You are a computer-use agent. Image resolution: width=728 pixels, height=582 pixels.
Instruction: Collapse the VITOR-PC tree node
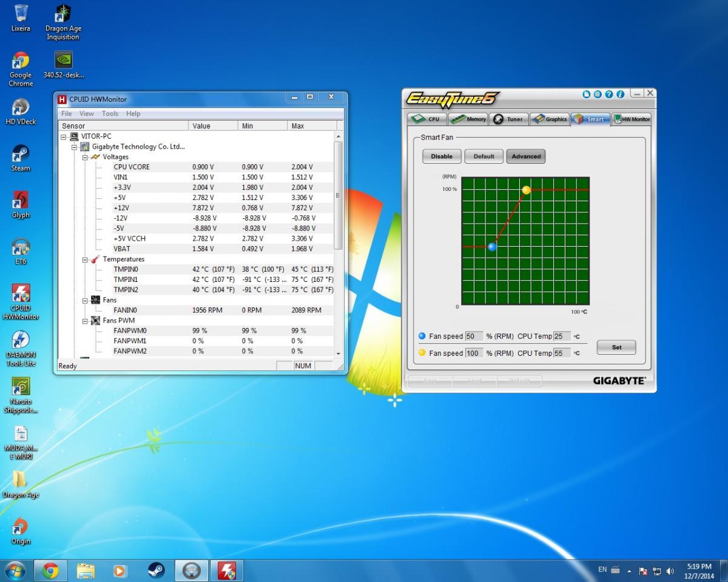point(64,136)
